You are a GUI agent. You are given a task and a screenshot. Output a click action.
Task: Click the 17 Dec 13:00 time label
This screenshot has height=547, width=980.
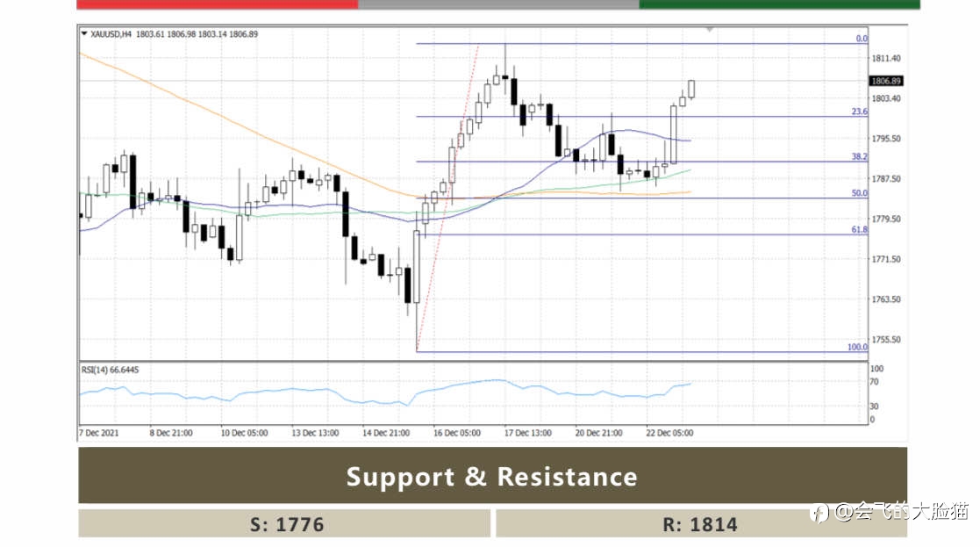pos(527,433)
